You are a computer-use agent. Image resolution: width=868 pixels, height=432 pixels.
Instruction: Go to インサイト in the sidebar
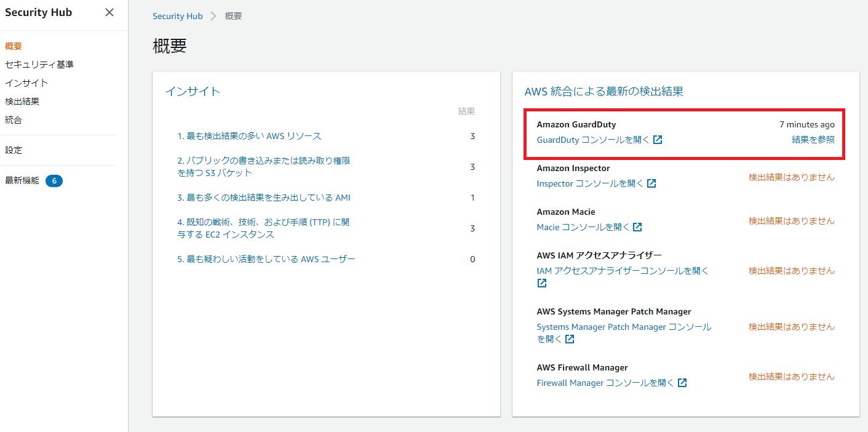click(26, 83)
